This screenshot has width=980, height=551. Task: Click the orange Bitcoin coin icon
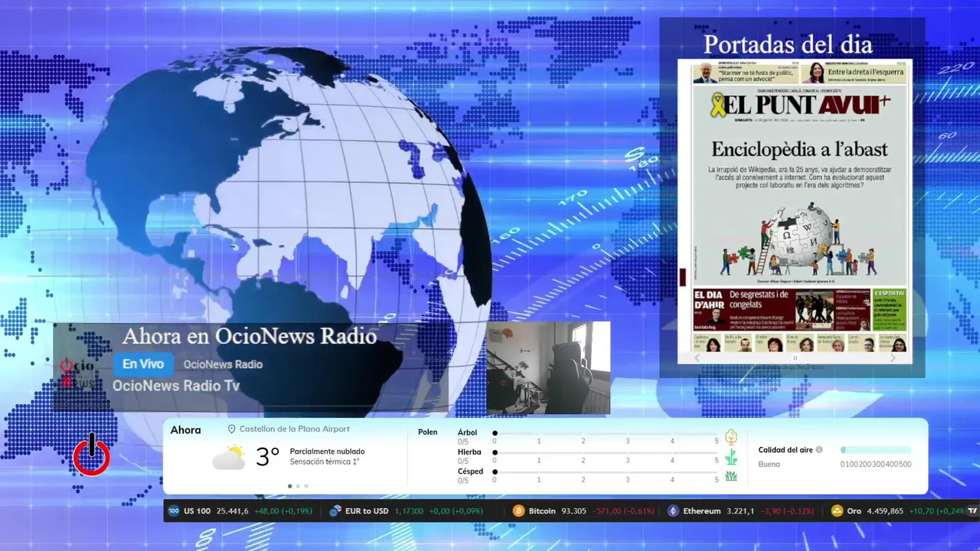pos(518,510)
